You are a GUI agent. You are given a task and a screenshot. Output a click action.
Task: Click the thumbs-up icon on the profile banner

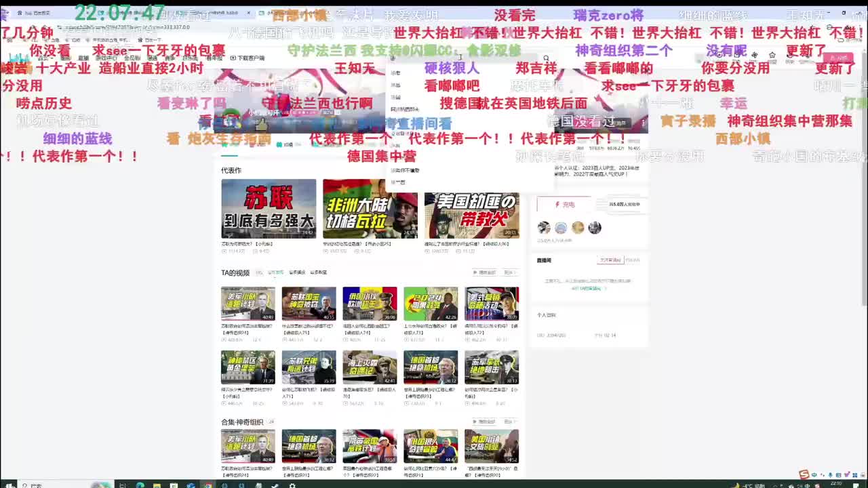(x=261, y=125)
